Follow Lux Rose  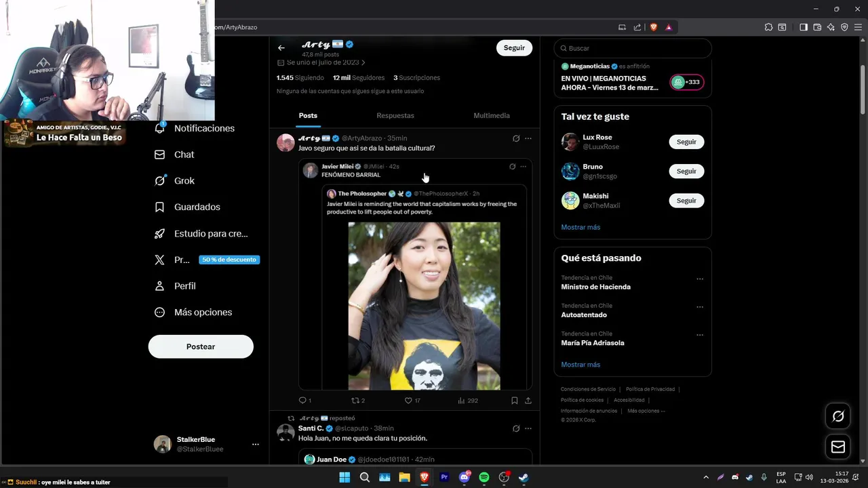pyautogui.click(x=686, y=142)
